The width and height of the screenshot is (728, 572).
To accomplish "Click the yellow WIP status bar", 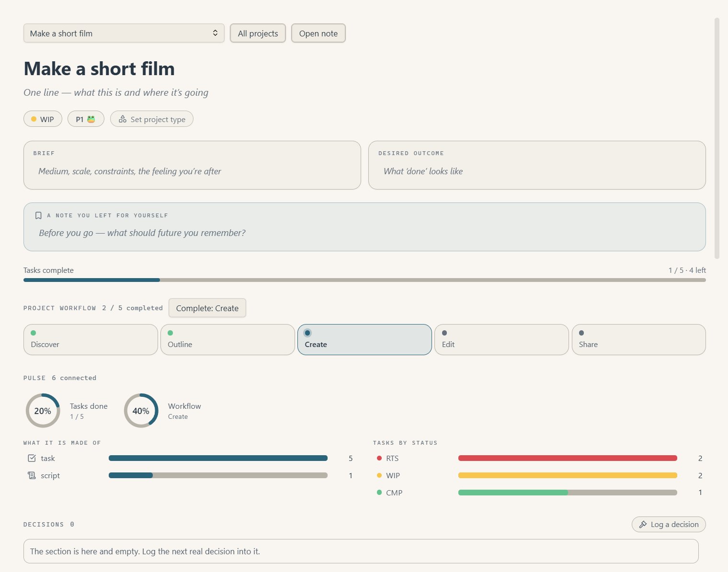I will click(x=568, y=476).
